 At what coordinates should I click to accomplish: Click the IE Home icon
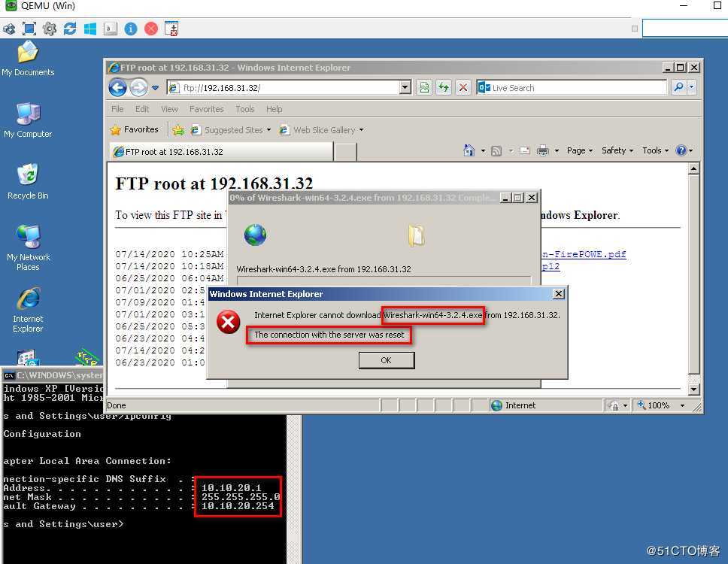[469, 150]
